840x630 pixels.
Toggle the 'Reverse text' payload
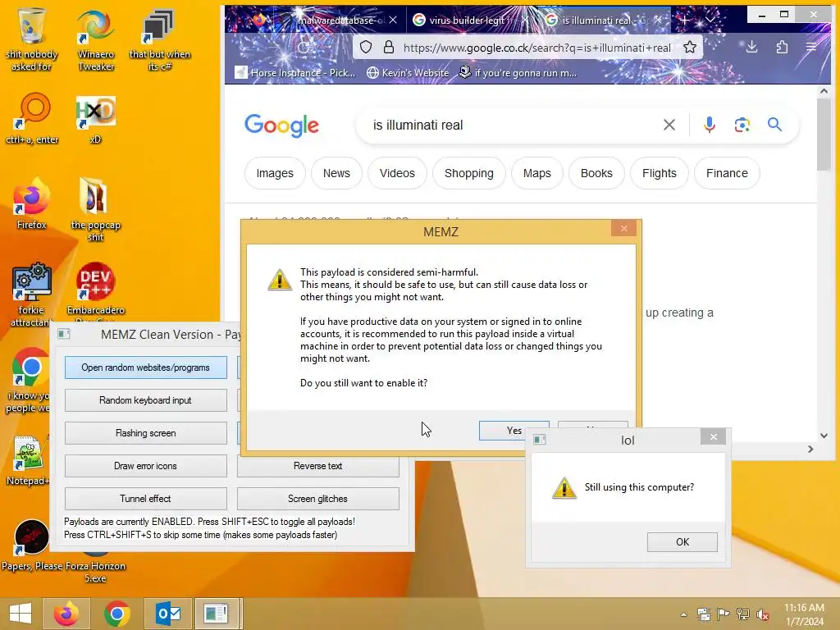click(x=317, y=466)
